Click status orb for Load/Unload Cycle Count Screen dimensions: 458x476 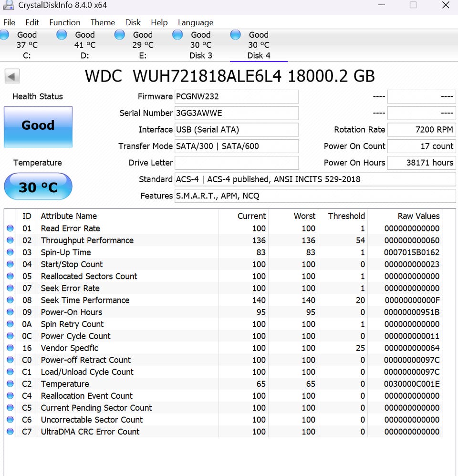click(x=10, y=372)
